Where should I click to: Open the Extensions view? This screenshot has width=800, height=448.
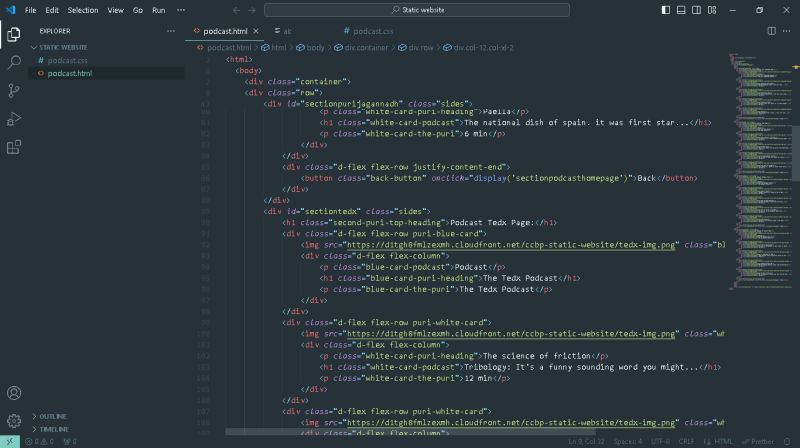pyautogui.click(x=14, y=147)
